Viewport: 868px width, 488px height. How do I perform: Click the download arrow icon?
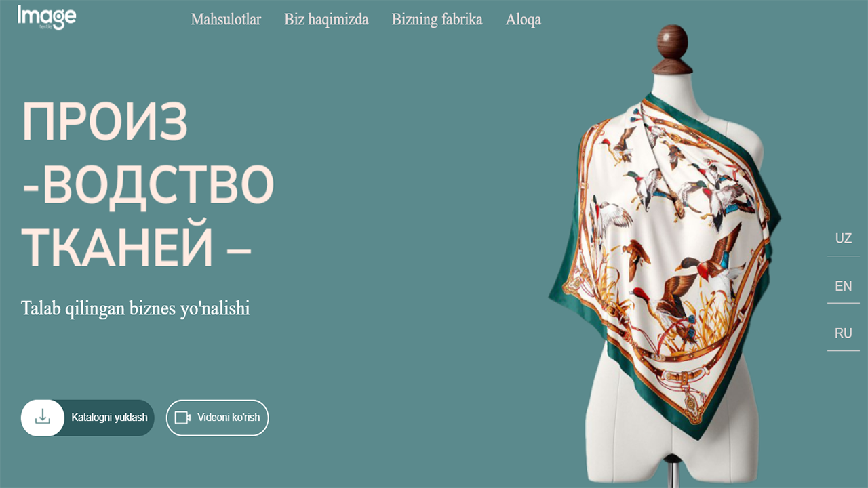[x=43, y=417]
